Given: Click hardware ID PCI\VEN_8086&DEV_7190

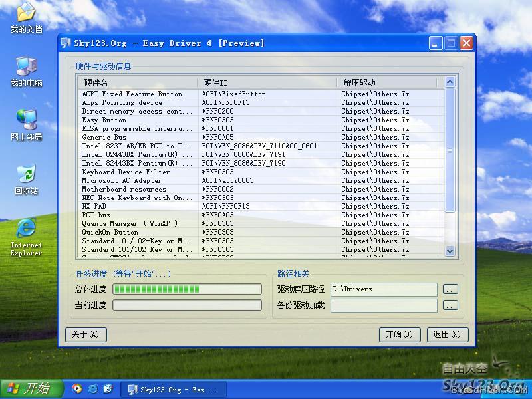Looking at the screenshot, I should click(x=243, y=163).
